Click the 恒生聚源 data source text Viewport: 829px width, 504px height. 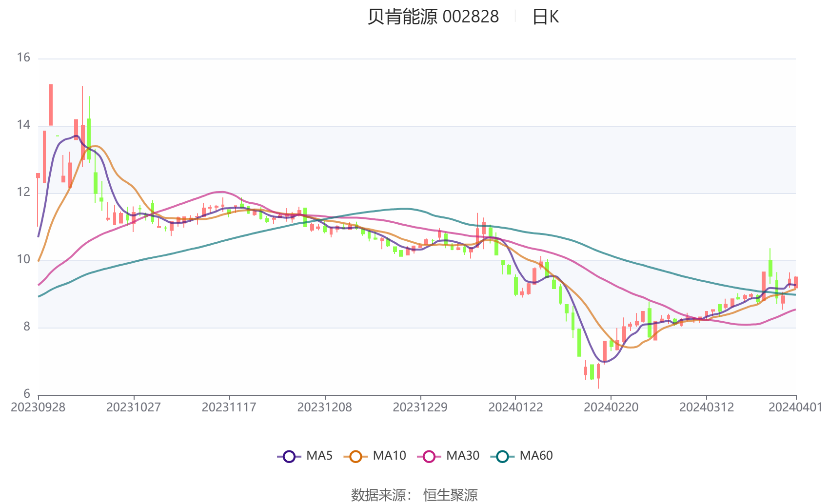pyautogui.click(x=450, y=495)
